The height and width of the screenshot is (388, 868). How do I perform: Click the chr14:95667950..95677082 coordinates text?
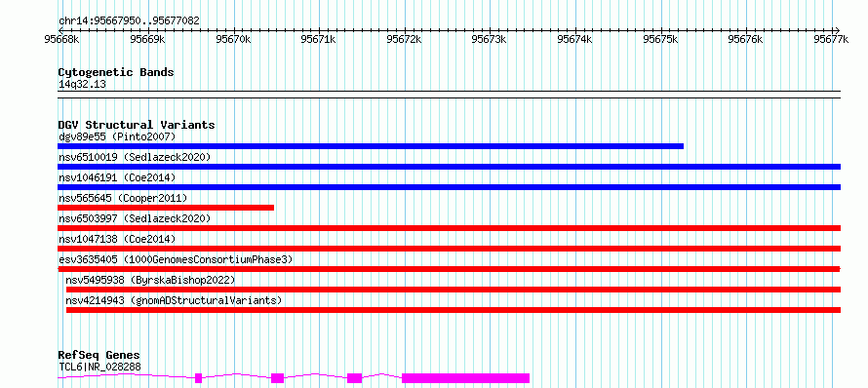(129, 21)
